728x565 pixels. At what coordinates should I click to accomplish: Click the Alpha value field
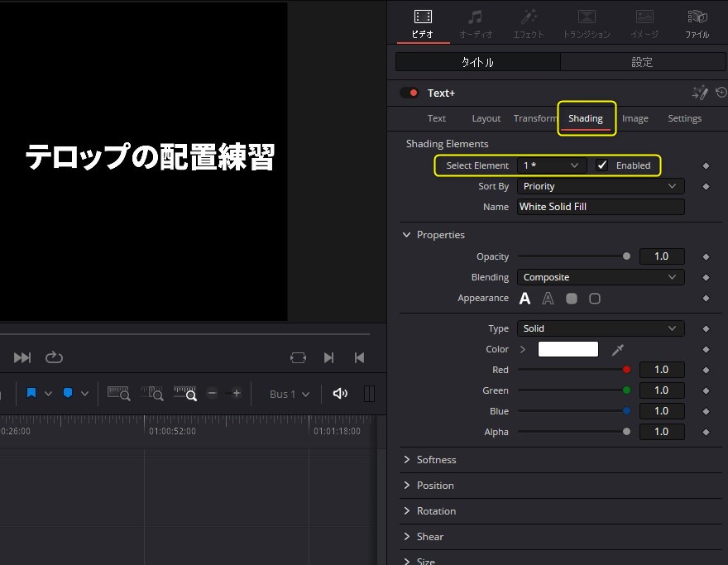click(x=662, y=432)
